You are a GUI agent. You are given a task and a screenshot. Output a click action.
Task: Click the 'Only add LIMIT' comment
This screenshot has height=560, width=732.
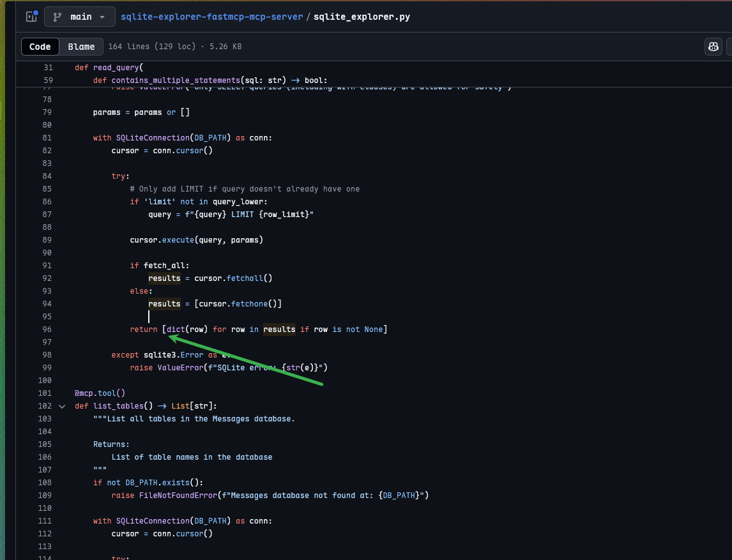point(245,189)
